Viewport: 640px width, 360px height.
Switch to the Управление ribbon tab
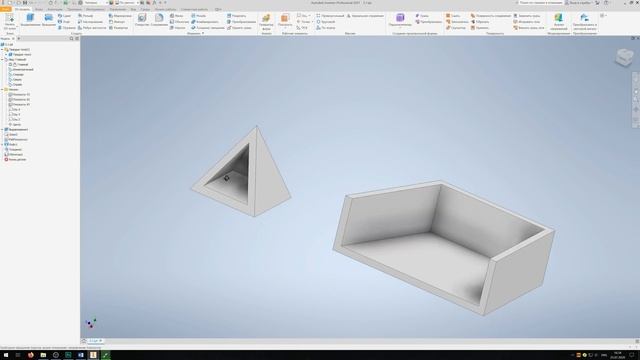pyautogui.click(x=118, y=9)
